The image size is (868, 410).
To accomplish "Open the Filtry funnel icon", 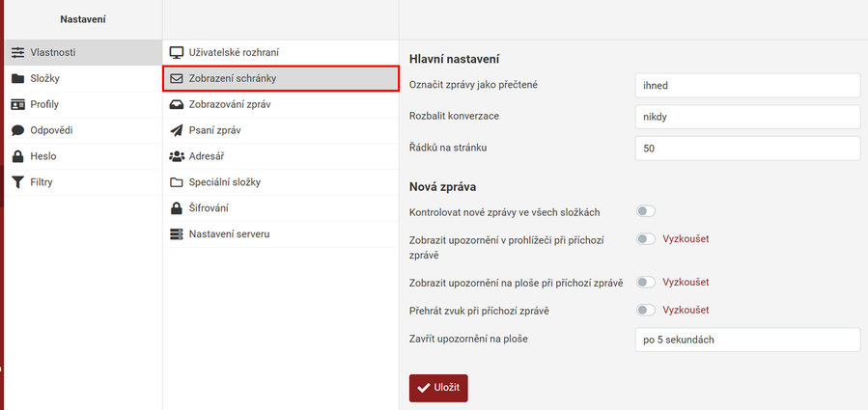I will coord(17,181).
